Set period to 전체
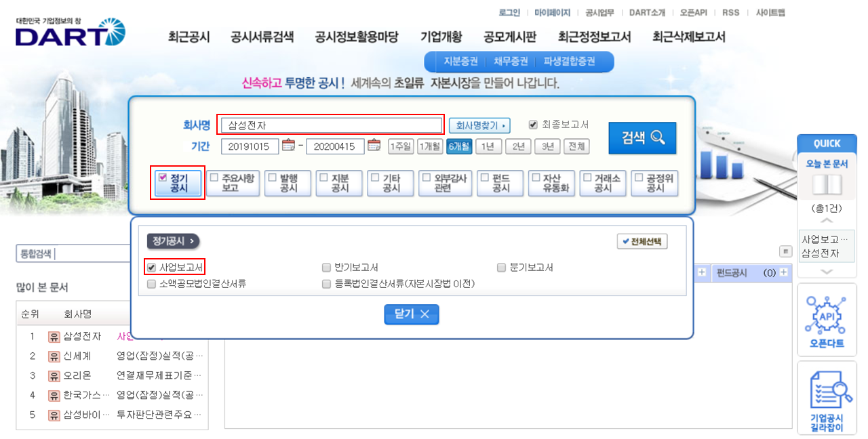 coord(576,146)
